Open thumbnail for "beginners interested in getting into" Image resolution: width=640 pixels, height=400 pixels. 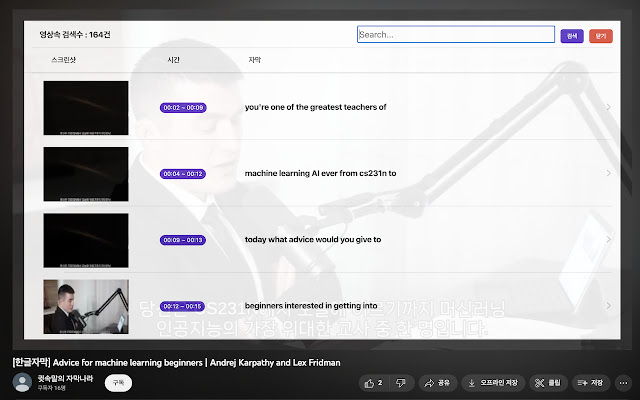[86, 305]
